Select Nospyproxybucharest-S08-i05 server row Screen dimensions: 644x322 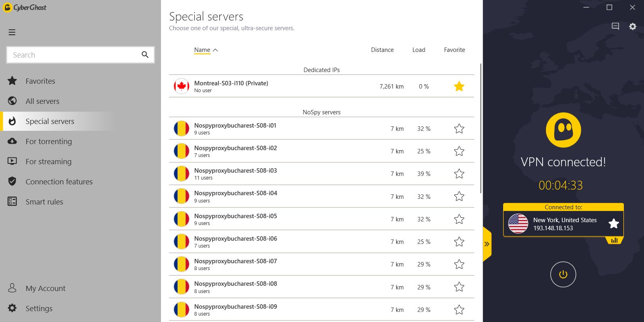(282, 219)
